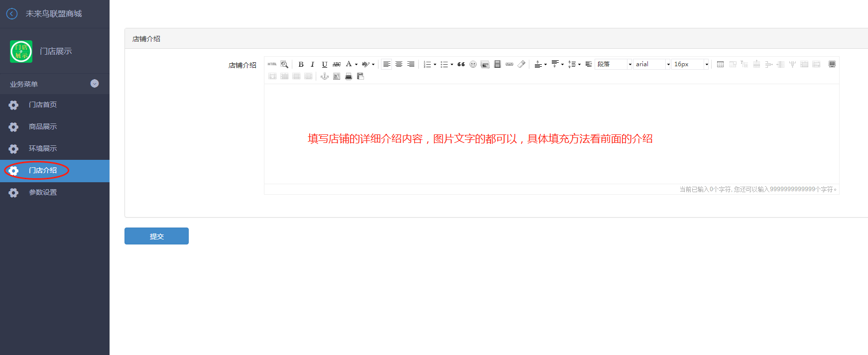Viewport: 868px width, 355px height.
Task: Open the font color dropdown arrow
Action: coord(356,64)
